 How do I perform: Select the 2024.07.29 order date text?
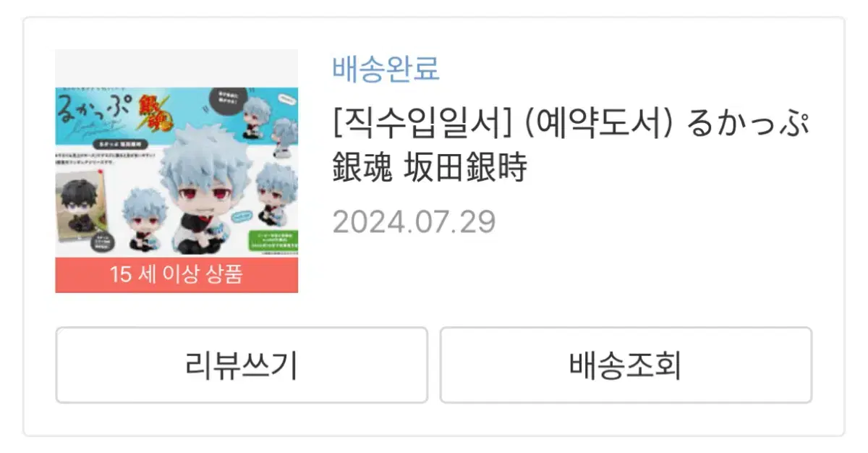point(414,222)
